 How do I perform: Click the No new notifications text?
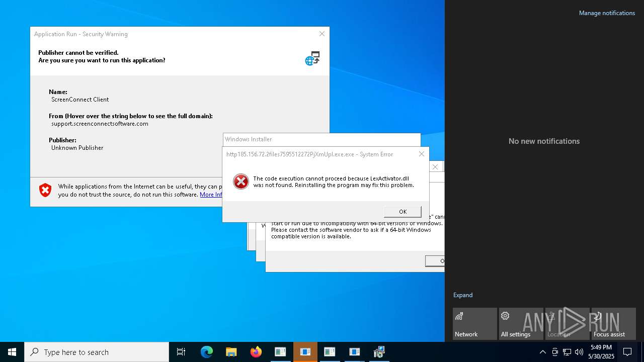click(x=544, y=141)
